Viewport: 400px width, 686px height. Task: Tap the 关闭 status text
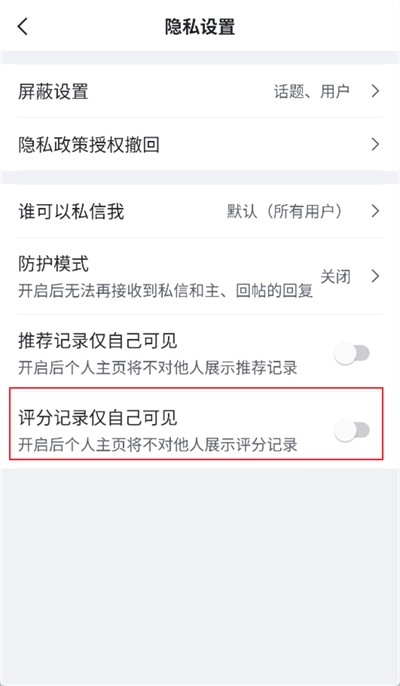click(x=335, y=277)
